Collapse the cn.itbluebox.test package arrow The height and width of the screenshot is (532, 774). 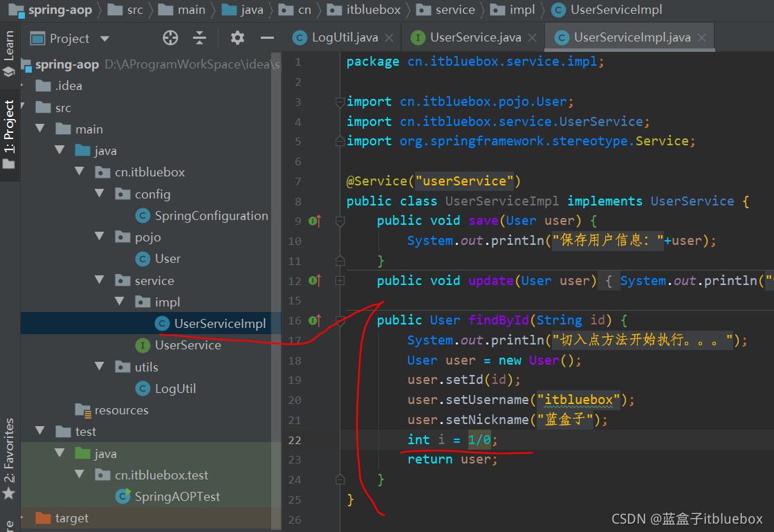click(x=80, y=475)
